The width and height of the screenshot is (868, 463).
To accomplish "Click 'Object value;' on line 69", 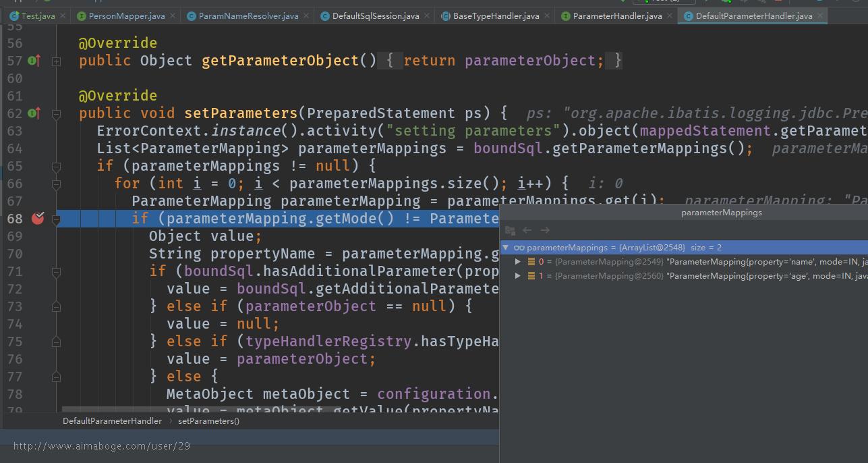I will pyautogui.click(x=205, y=236).
